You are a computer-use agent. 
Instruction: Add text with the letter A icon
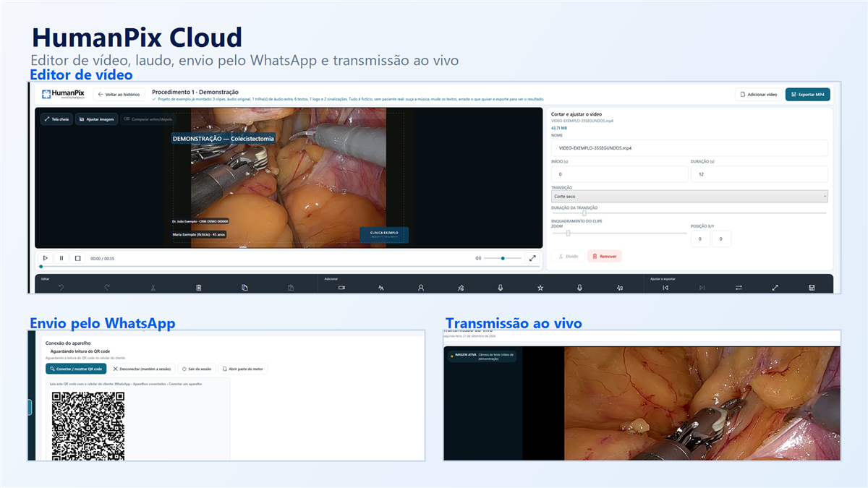381,288
